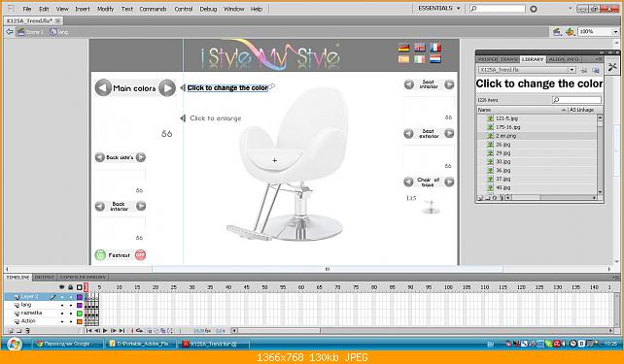Click the Action layer orange outline swatch
The image size is (624, 364).
[x=80, y=321]
